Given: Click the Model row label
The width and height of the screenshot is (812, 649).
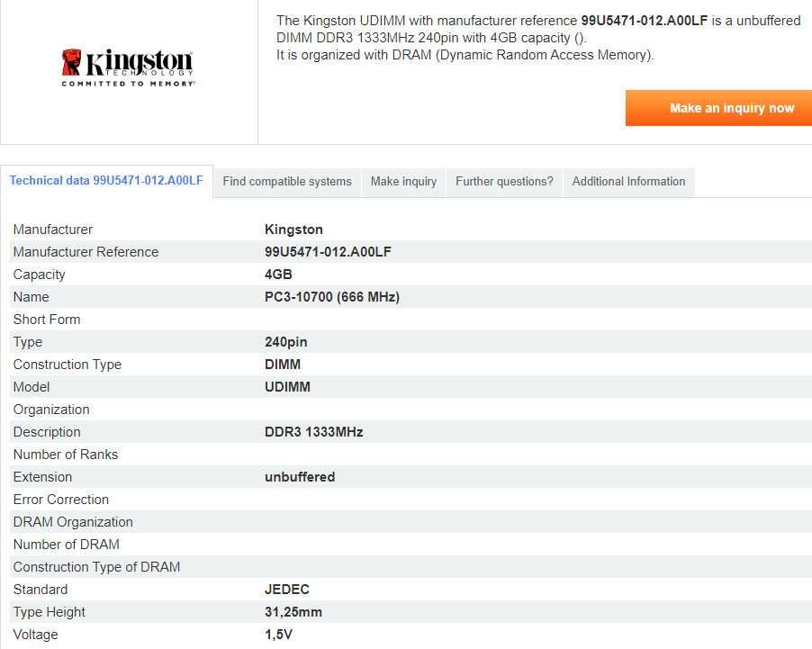Looking at the screenshot, I should [x=32, y=387].
